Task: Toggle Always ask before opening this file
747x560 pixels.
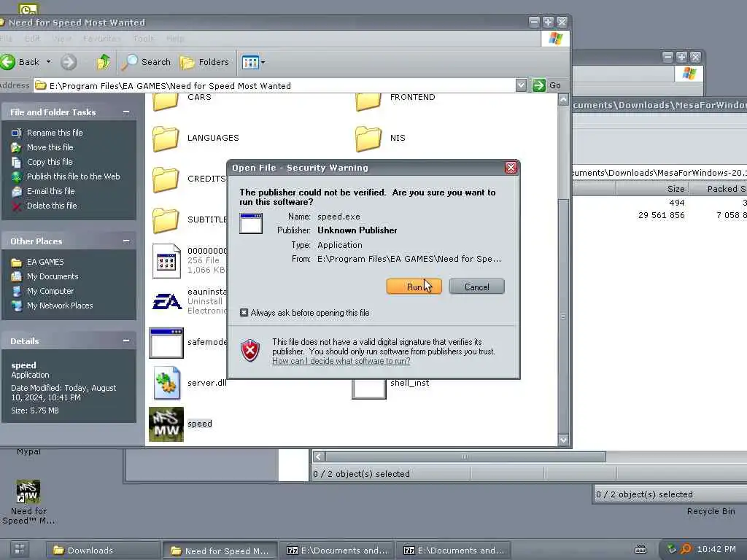Action: 244,313
